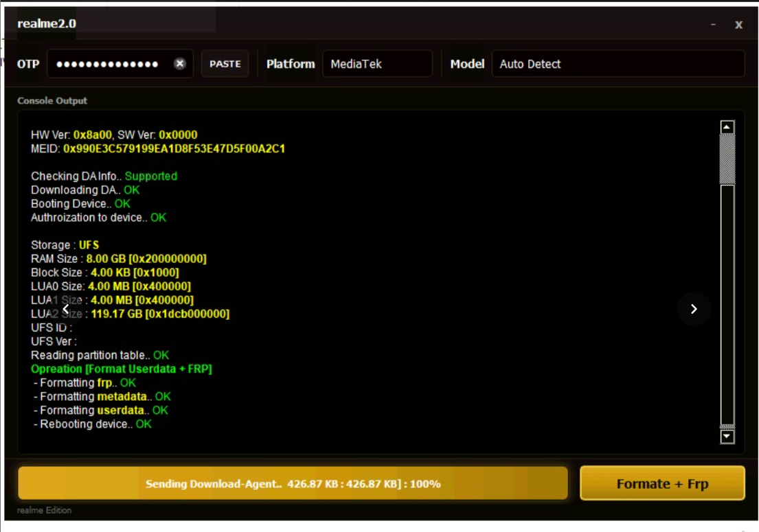Close the realme2.0 tool window
This screenshot has width=759, height=532.
[738, 25]
